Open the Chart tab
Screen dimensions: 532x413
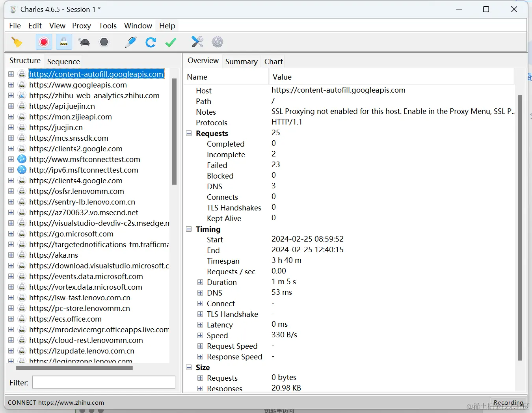click(273, 61)
